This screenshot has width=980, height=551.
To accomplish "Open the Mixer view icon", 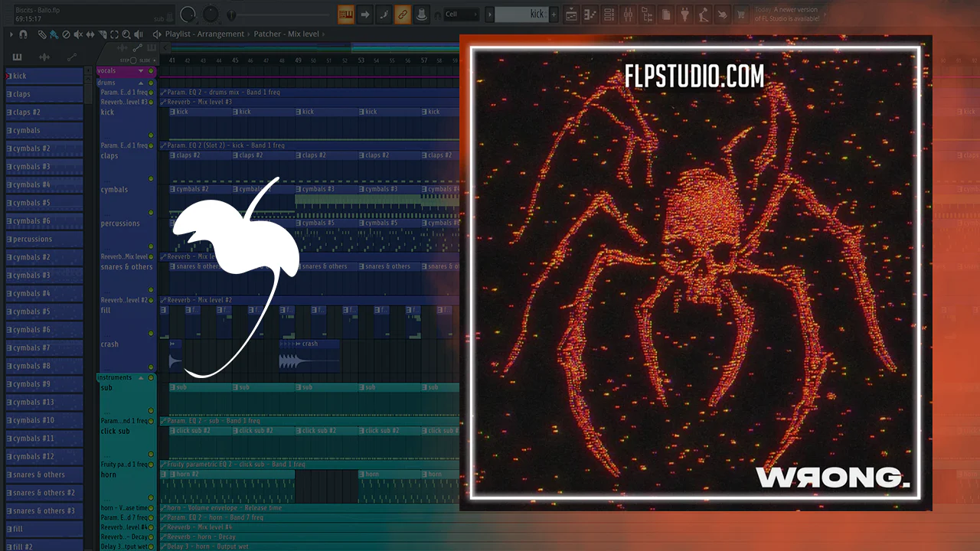I will coord(628,15).
